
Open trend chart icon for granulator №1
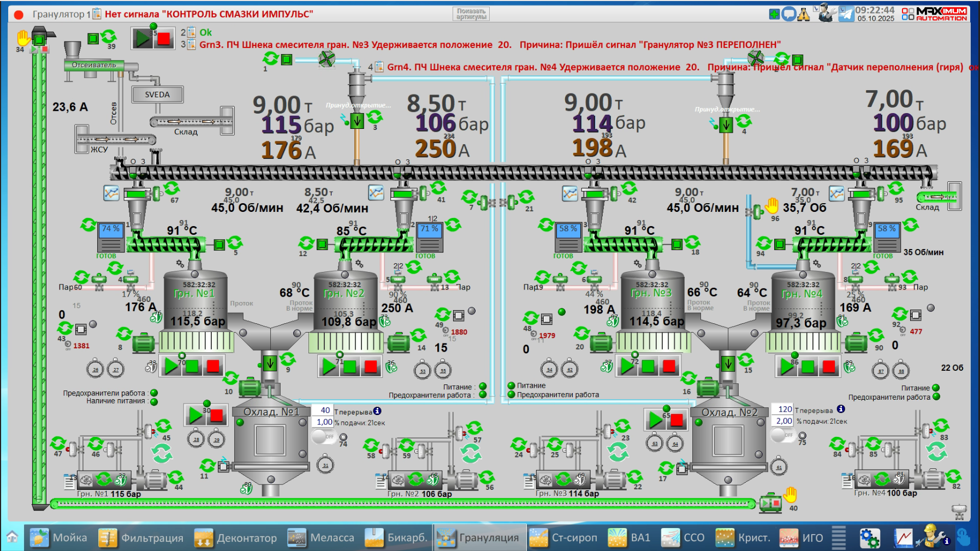coord(111,193)
